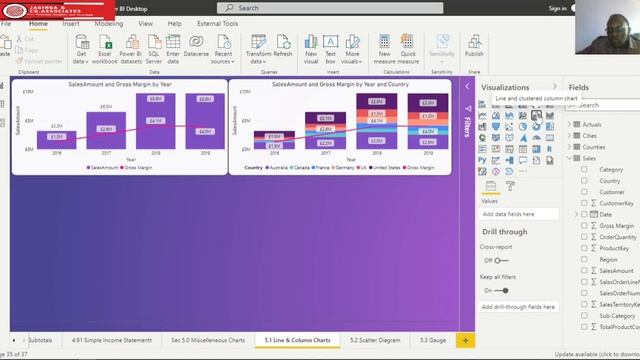Select the Scatter chart visual
Viewport: 640px width, 360px height.
(509, 127)
